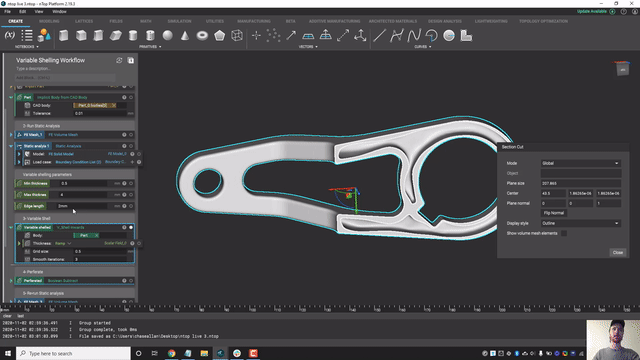Select the Line curve tool

coord(379,36)
